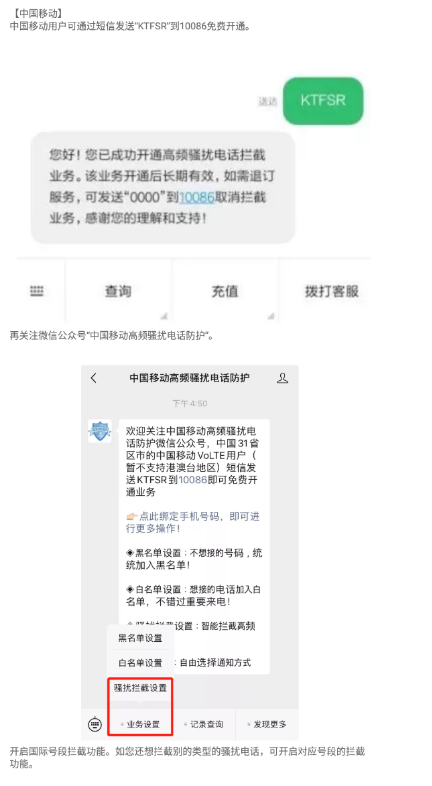Open the account profile person icon
The height and width of the screenshot is (786, 432).
click(x=283, y=378)
